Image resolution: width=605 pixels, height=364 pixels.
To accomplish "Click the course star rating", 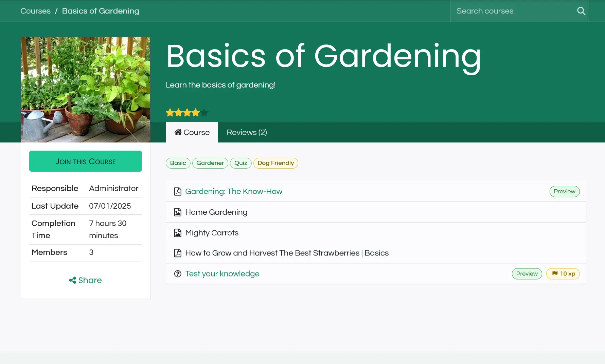I will pyautogui.click(x=187, y=113).
